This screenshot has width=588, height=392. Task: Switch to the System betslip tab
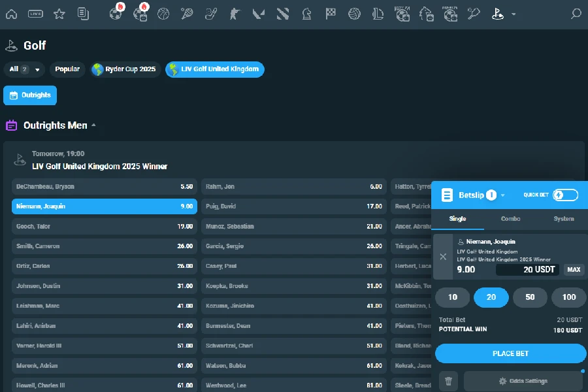563,219
